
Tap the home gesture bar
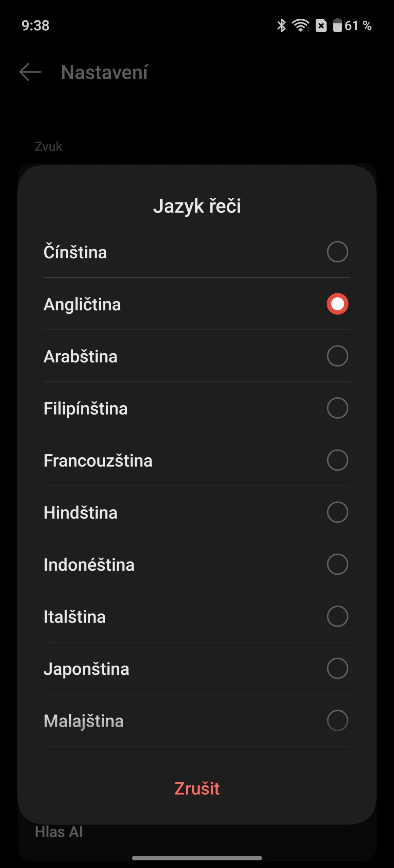[197, 858]
